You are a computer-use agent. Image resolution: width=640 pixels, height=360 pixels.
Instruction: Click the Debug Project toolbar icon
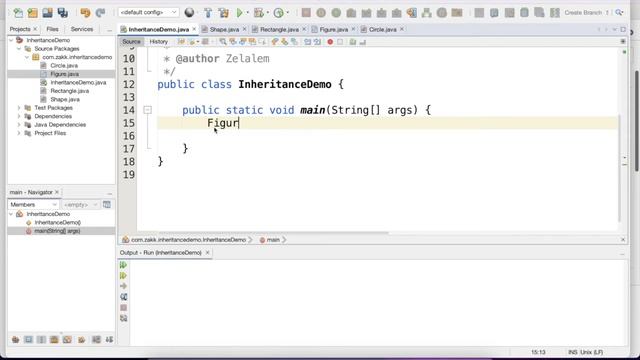pyautogui.click(x=258, y=13)
